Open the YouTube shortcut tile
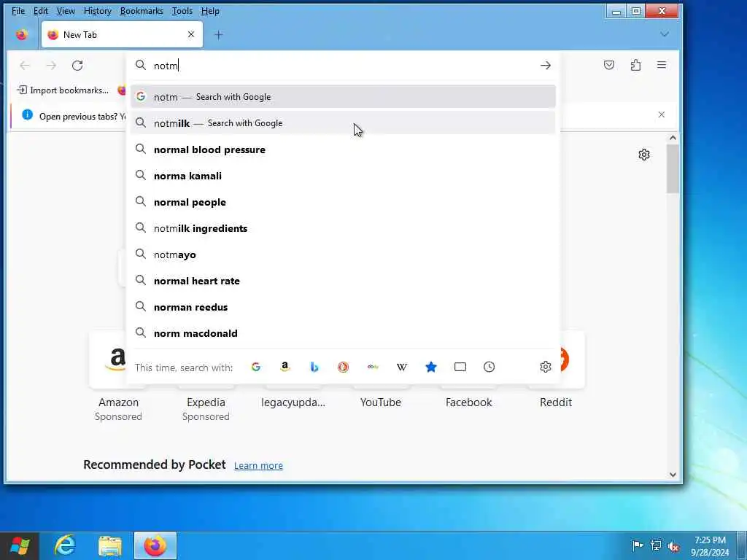This screenshot has height=560, width=747. tap(381, 402)
